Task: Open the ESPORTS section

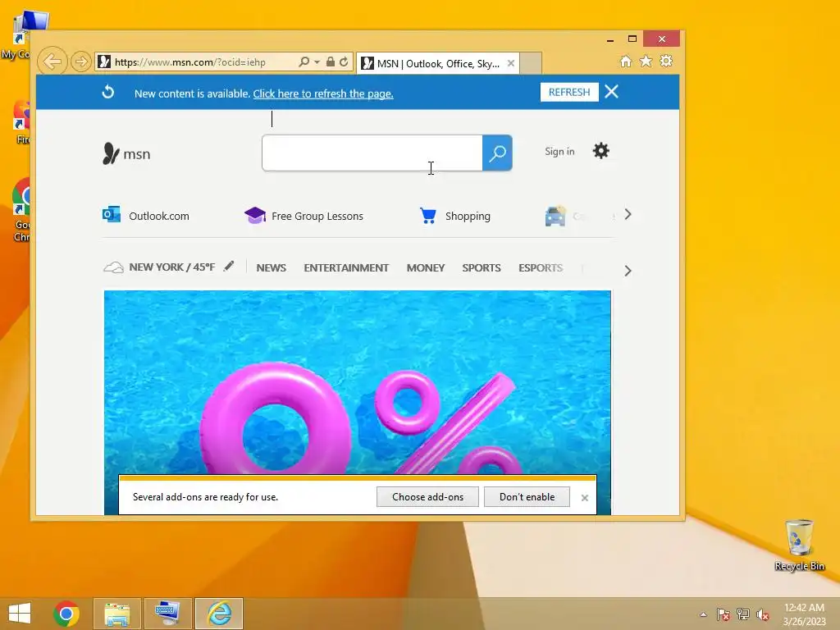Action: (x=540, y=268)
